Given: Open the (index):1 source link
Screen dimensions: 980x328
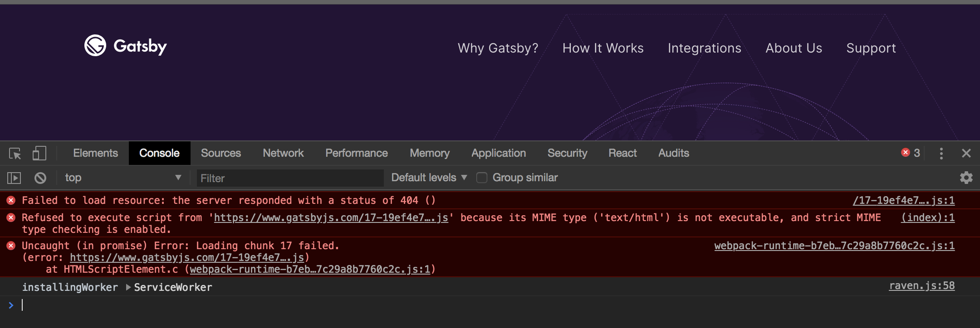Looking at the screenshot, I should (x=928, y=217).
